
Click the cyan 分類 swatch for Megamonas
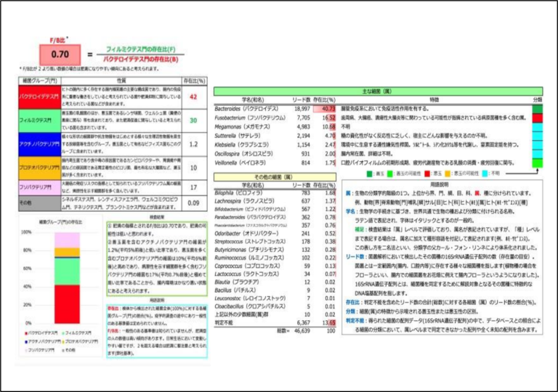click(537, 126)
